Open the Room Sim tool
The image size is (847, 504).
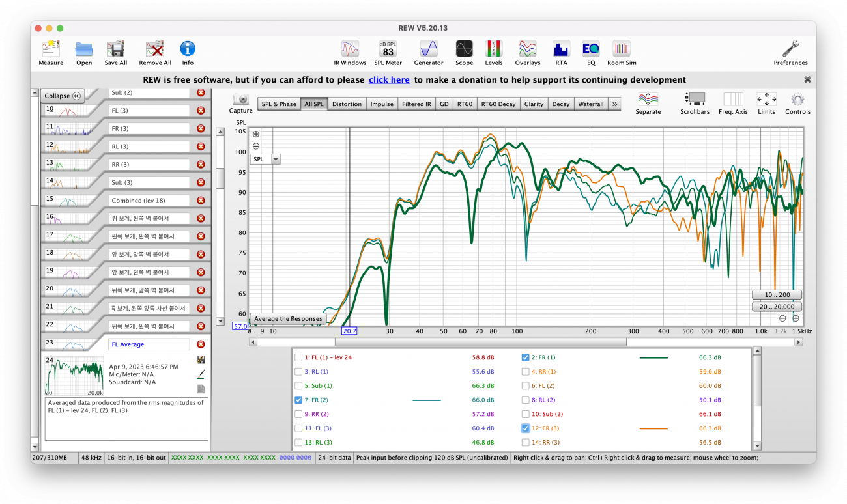click(621, 49)
